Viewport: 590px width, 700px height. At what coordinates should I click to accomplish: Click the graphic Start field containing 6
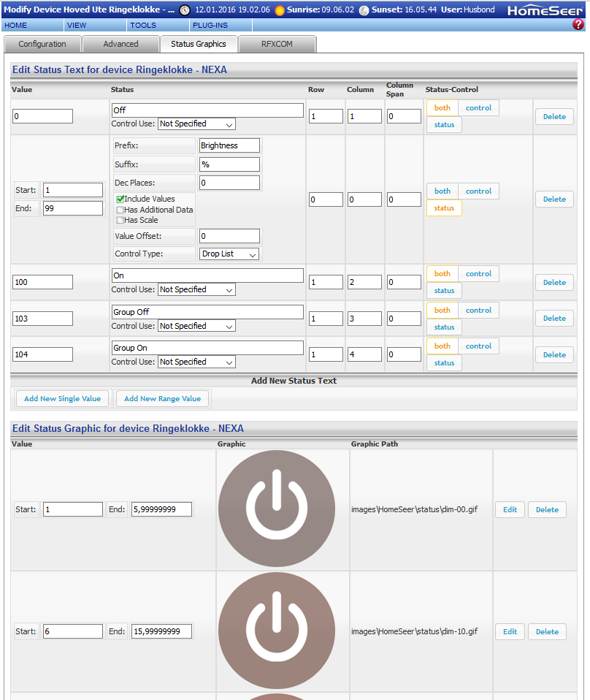(x=73, y=631)
